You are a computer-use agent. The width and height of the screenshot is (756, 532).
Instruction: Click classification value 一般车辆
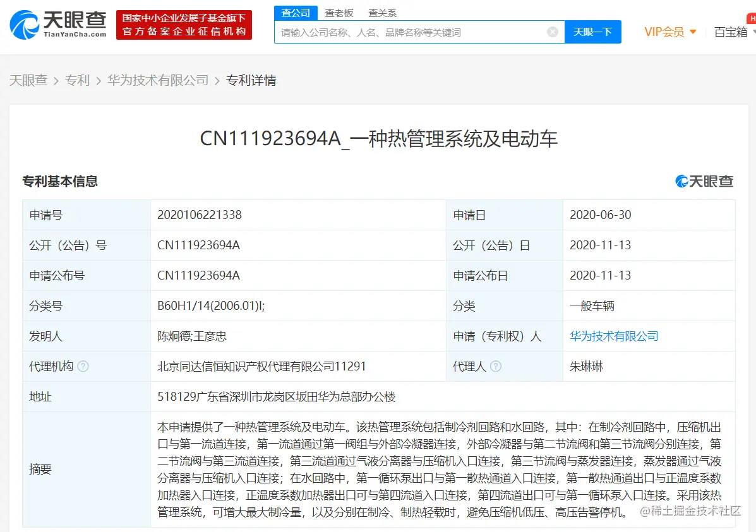(x=592, y=306)
